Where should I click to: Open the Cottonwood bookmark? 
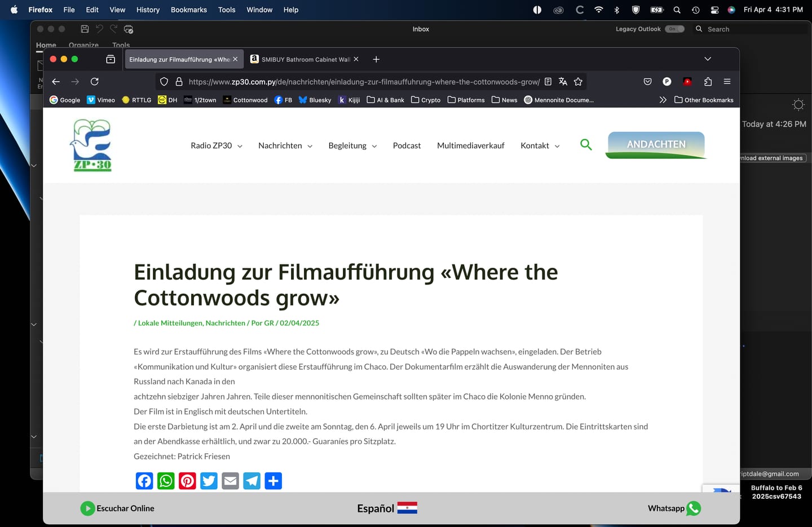pos(245,100)
